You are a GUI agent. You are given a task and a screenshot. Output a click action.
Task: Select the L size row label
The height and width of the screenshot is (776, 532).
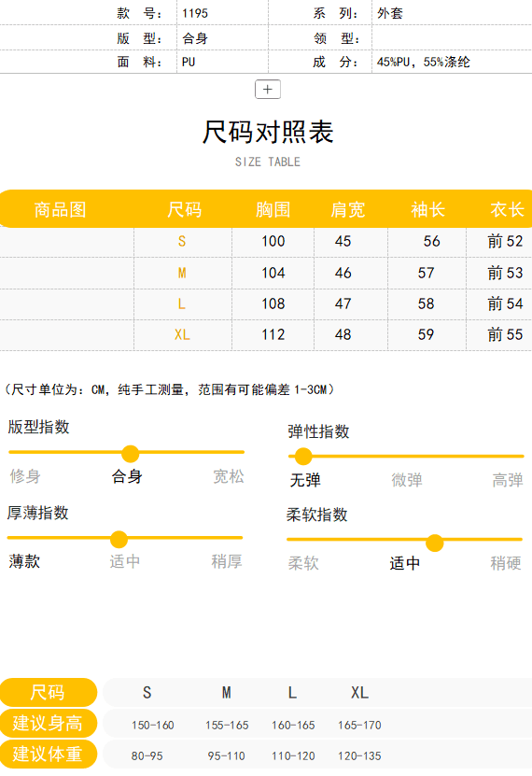(x=182, y=303)
